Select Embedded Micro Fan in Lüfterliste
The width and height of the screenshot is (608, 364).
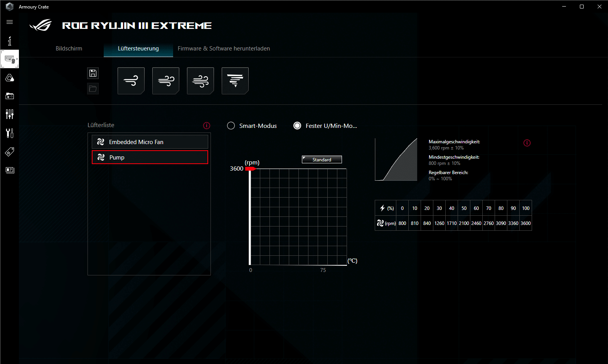(150, 142)
